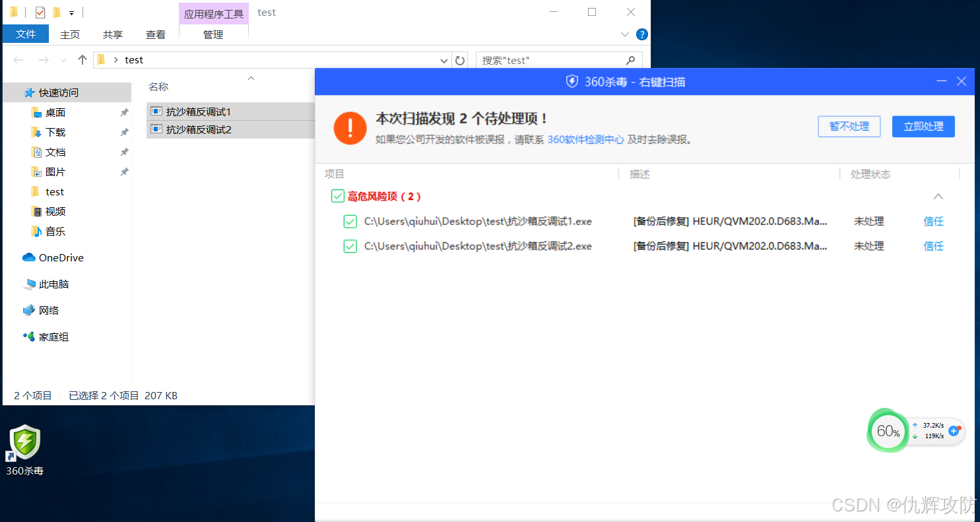980x522 pixels.
Task: Select the test folder in navigation pane
Action: click(x=55, y=192)
